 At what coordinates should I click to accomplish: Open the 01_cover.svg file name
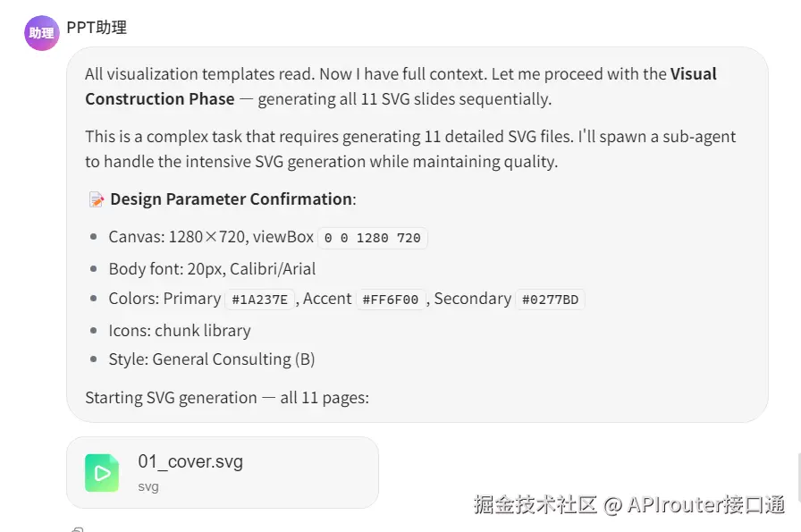190,462
